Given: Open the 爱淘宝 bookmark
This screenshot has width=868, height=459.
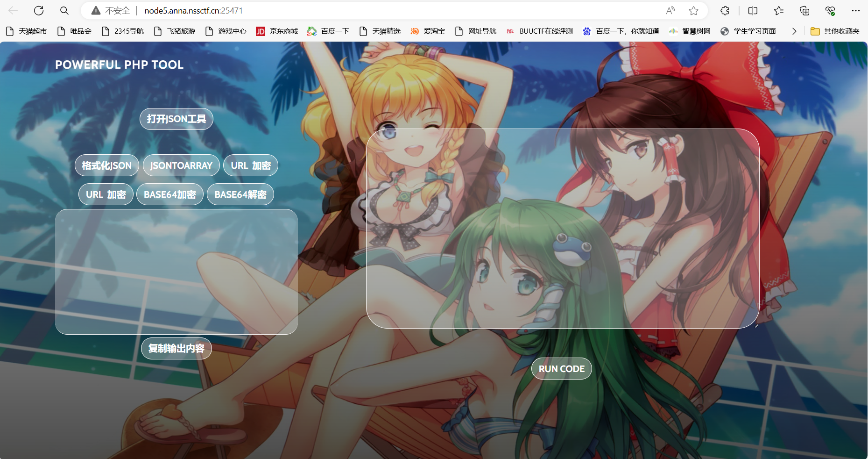Looking at the screenshot, I should point(428,31).
